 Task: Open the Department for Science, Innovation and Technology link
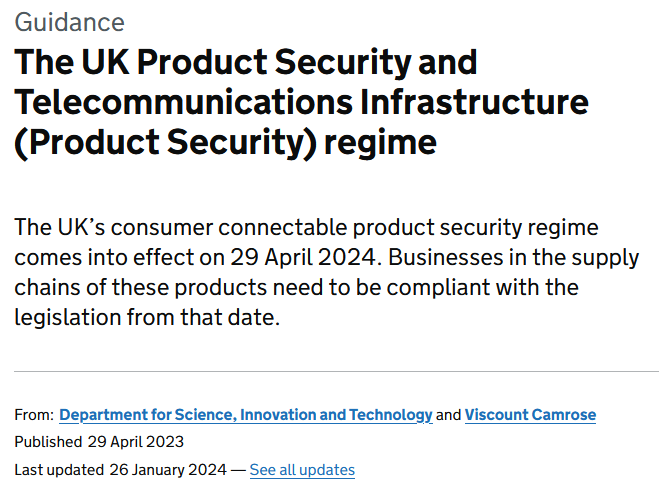coord(246,415)
